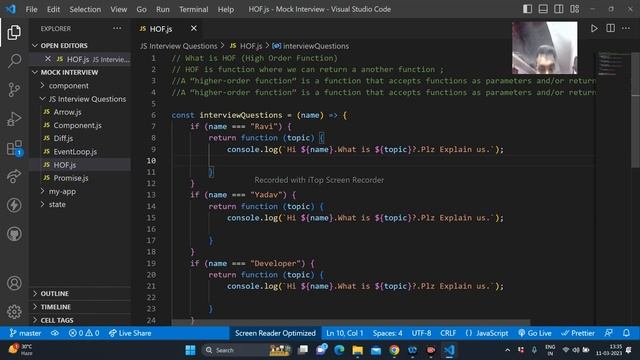Open File Explorer from the taskbar
This screenshot has height=360, width=640.
tap(358, 350)
